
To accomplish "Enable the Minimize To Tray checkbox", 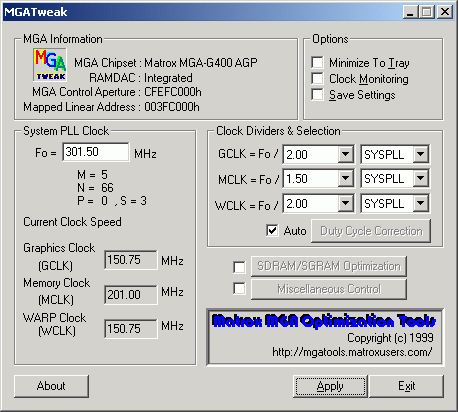I will pyautogui.click(x=317, y=62).
